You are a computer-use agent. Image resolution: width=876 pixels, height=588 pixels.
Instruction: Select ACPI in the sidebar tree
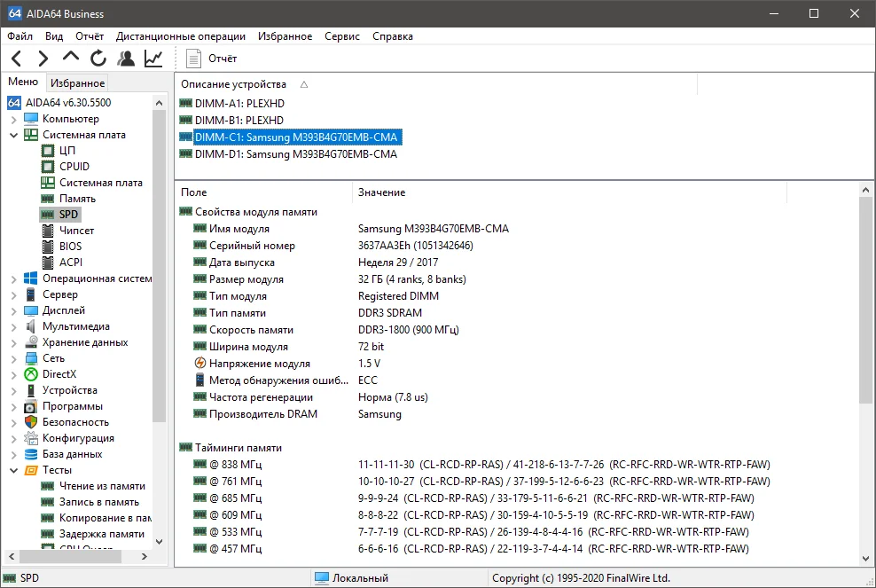pyautogui.click(x=70, y=263)
